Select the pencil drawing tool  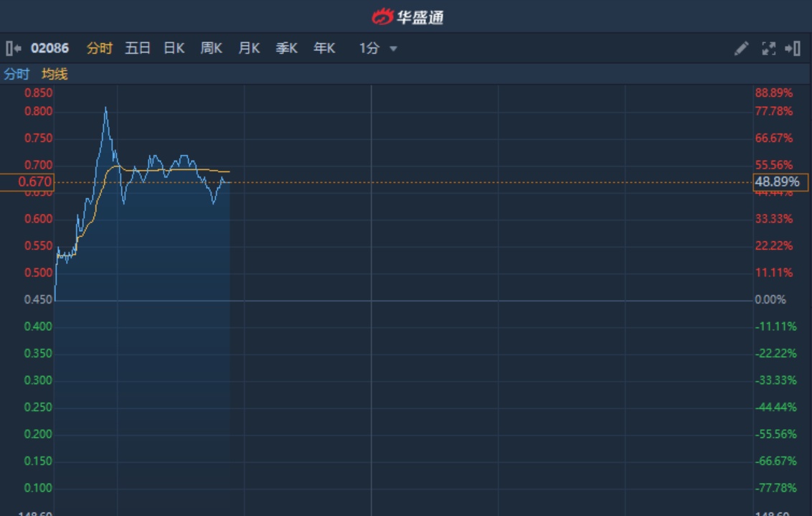click(741, 49)
